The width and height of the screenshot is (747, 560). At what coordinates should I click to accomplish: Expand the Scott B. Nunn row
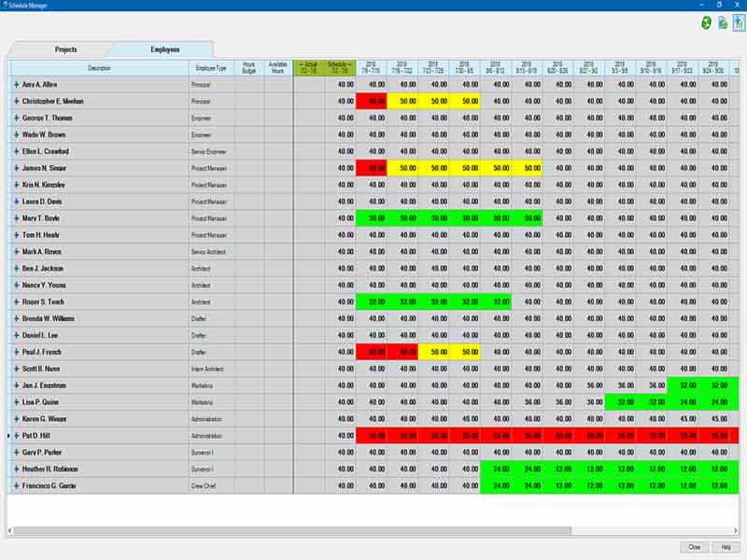(16, 369)
